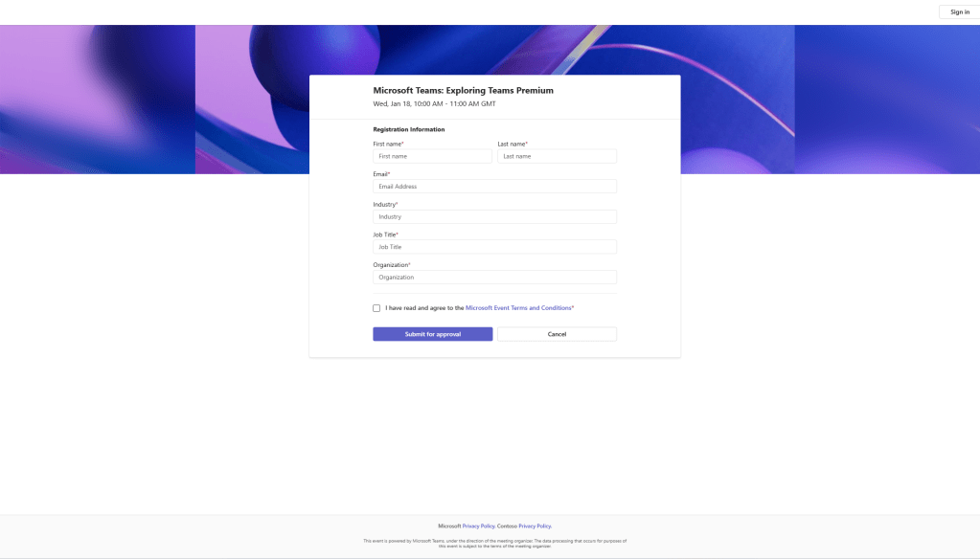Click the Registration Information heading
The image size is (980, 559).
point(408,129)
